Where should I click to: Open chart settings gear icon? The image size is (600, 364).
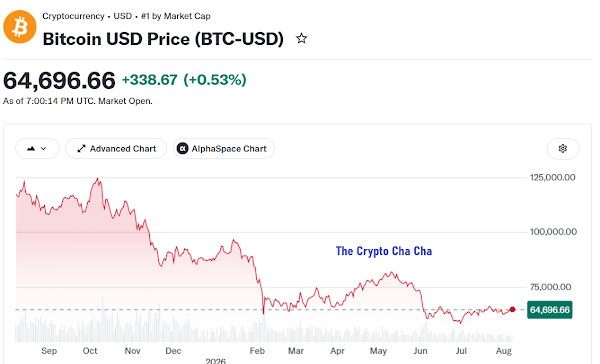pyautogui.click(x=562, y=149)
